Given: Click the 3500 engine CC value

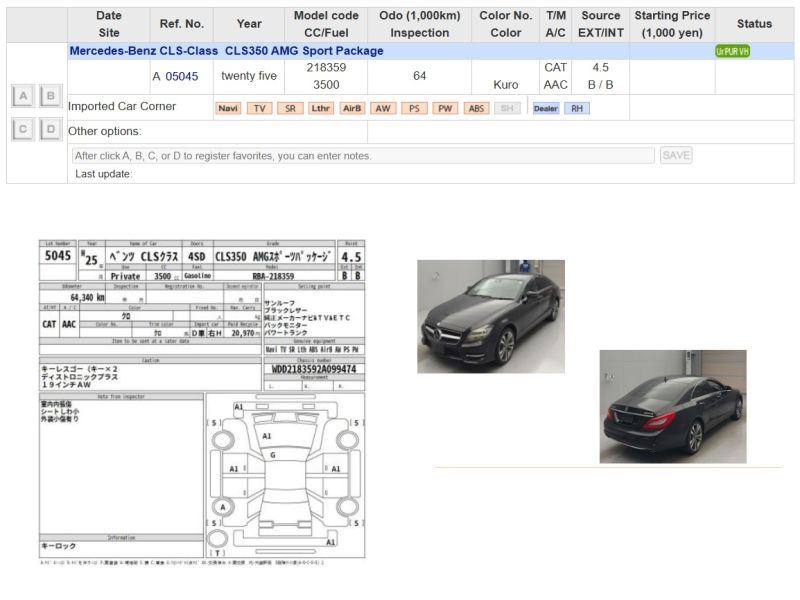Looking at the screenshot, I should click(x=326, y=85).
